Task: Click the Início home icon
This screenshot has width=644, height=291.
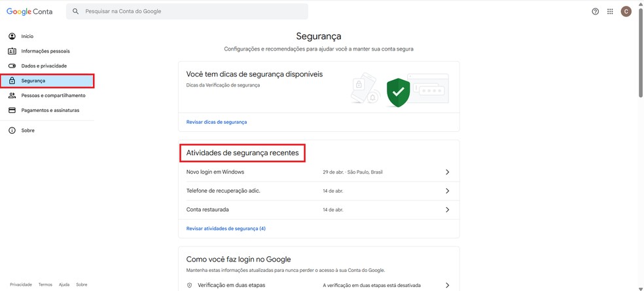Action: tap(12, 36)
